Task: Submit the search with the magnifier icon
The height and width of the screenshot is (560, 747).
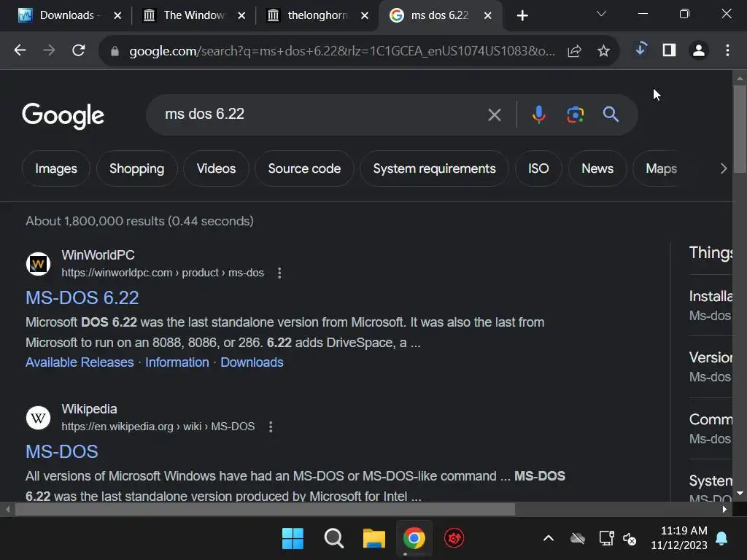Action: click(611, 114)
